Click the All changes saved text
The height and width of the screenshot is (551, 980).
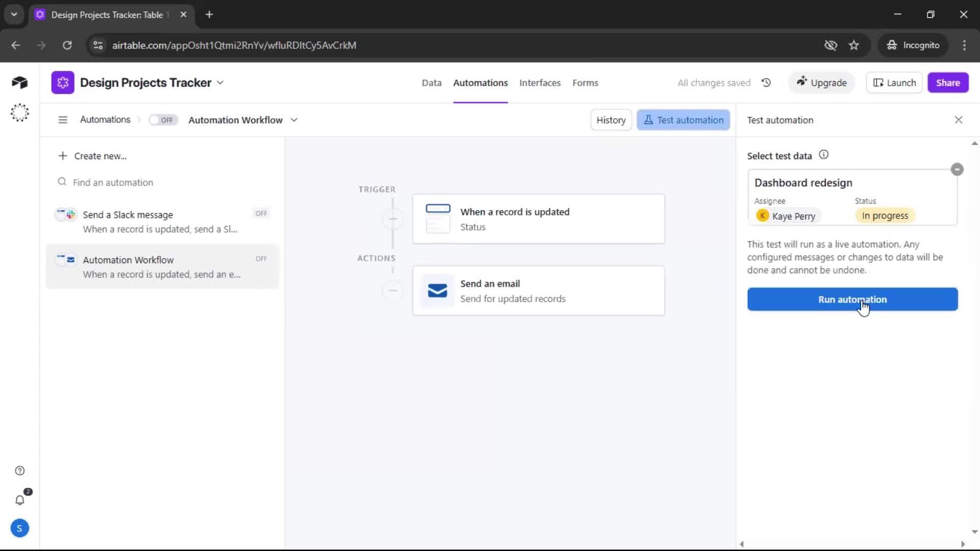[x=714, y=83]
